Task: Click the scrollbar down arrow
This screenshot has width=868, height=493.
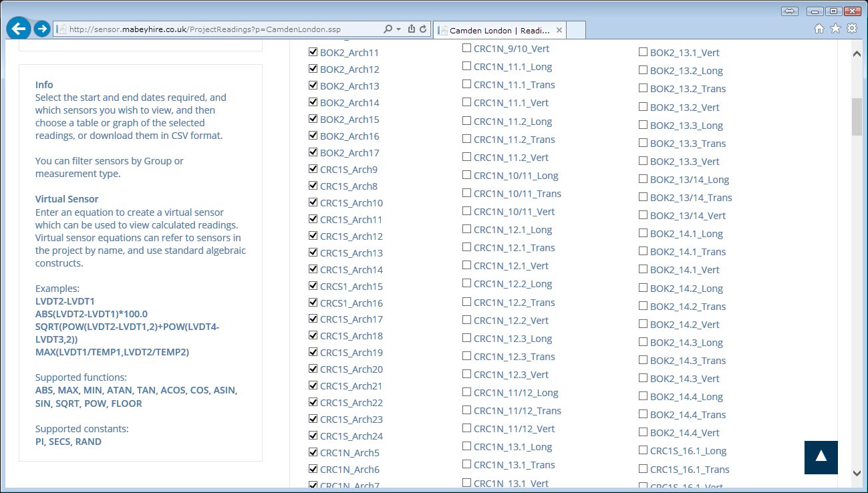Action: point(857,473)
